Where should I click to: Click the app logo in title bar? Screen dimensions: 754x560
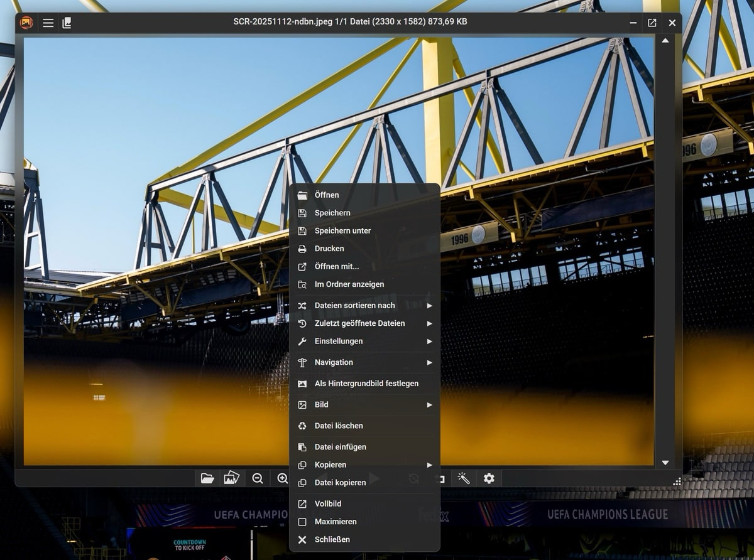point(26,23)
